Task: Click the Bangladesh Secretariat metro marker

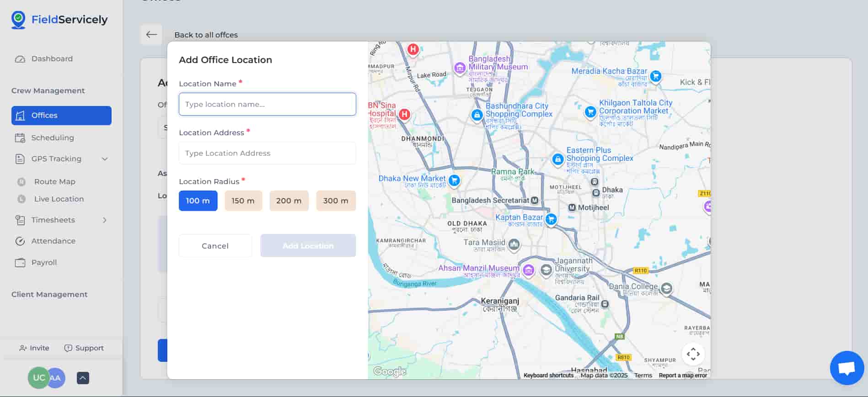Action: 535,200
